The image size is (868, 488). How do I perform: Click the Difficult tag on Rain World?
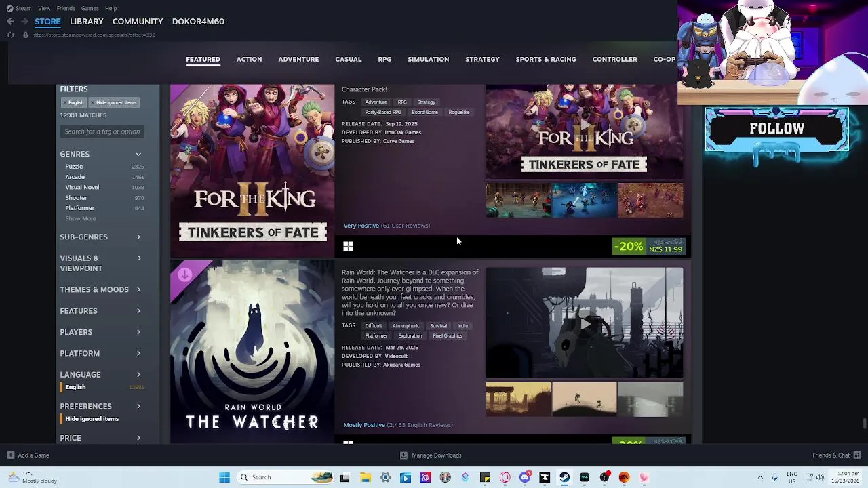(374, 326)
